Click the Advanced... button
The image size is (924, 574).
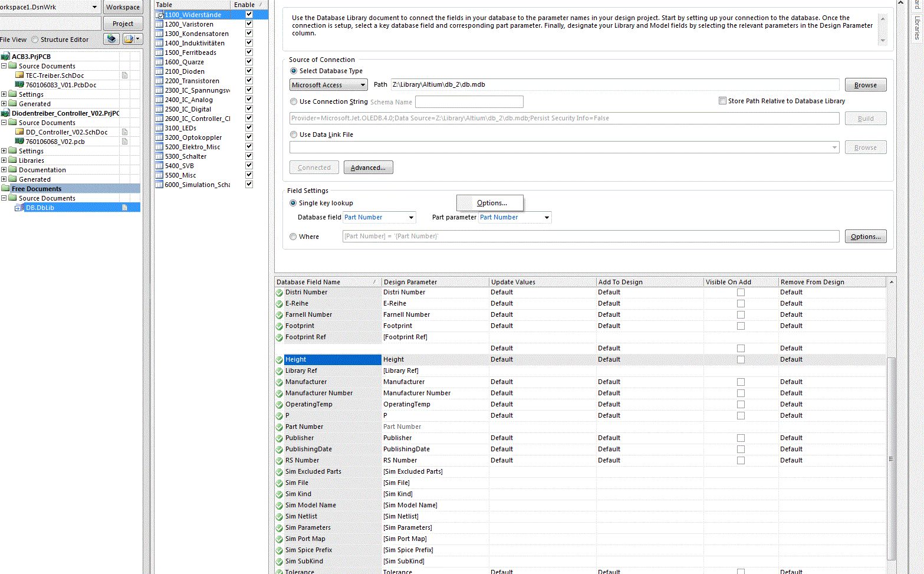[368, 168]
